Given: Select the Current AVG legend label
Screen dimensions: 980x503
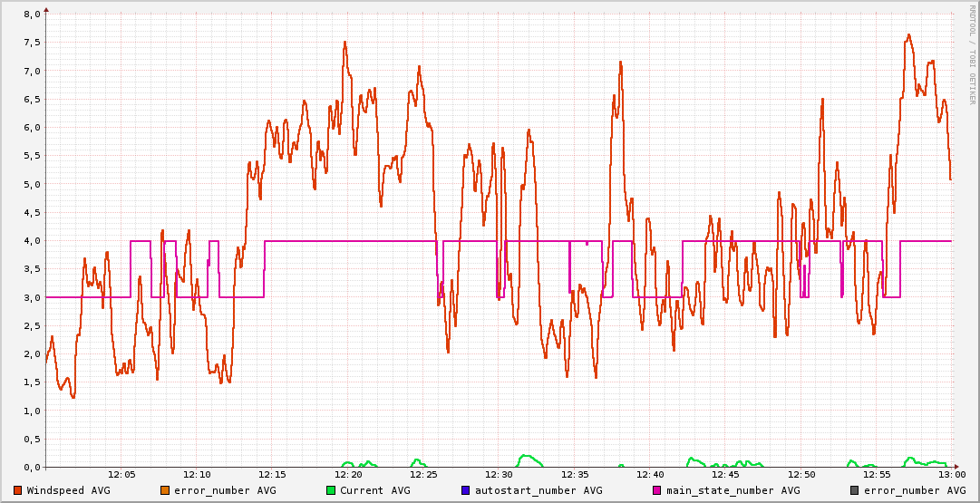Looking at the screenshot, I should (374, 490).
